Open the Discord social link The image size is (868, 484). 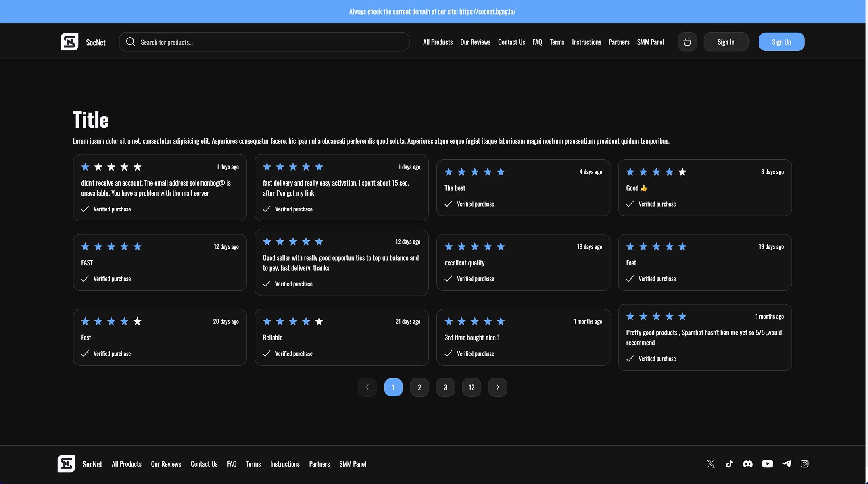click(x=748, y=464)
